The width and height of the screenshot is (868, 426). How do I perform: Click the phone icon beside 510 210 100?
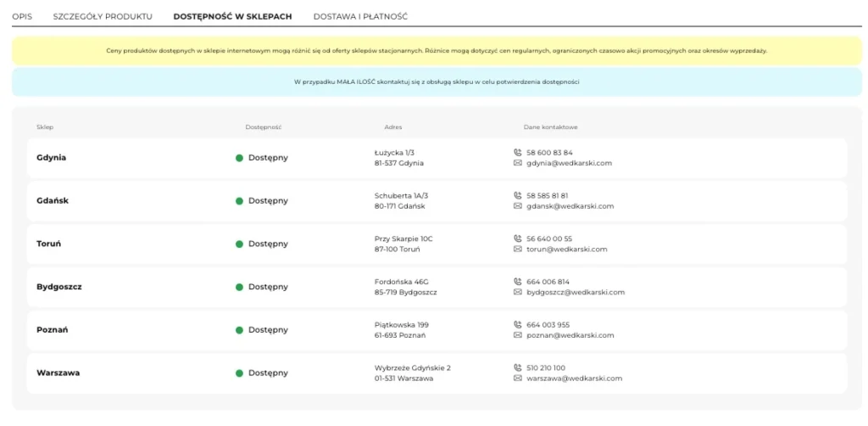[x=518, y=367]
